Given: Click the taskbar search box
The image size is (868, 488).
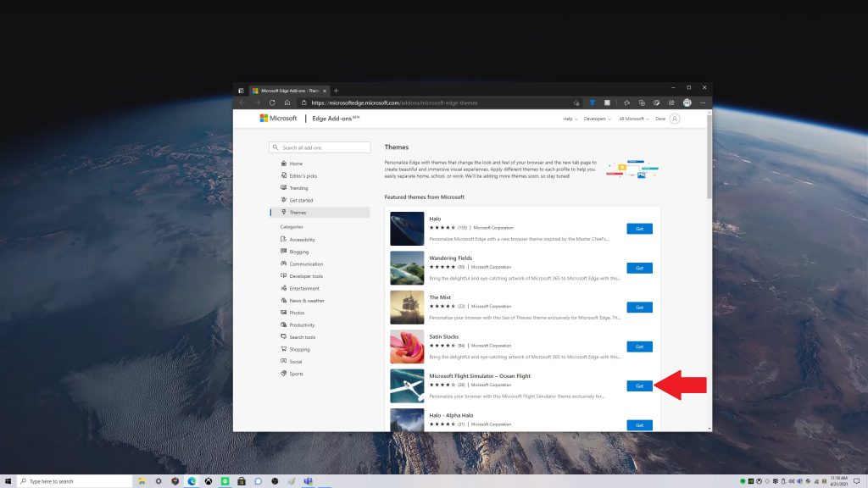Looking at the screenshot, I should click(x=75, y=481).
